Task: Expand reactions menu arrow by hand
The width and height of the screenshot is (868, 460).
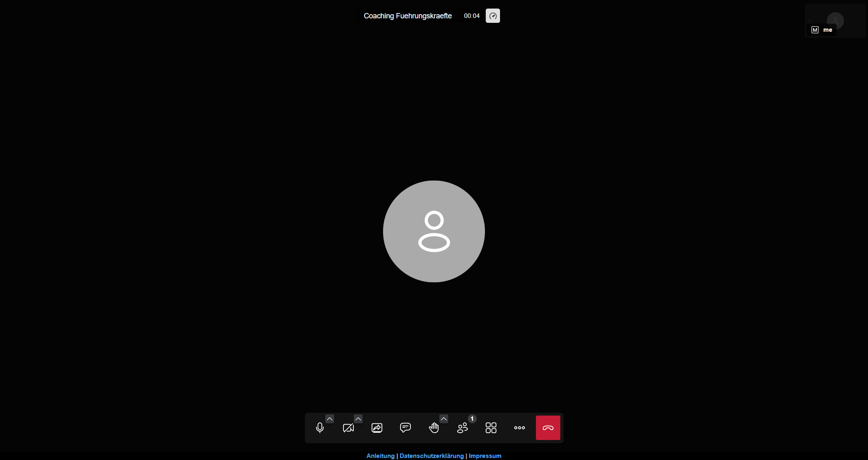Action: coord(444,419)
